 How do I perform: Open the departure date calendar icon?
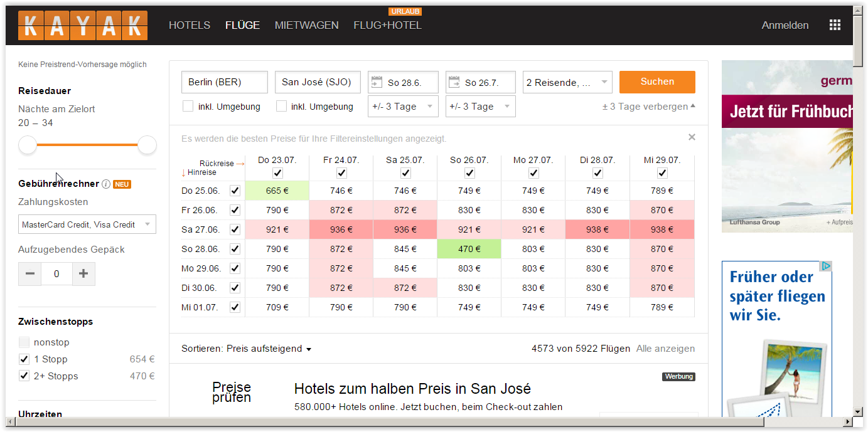377,82
